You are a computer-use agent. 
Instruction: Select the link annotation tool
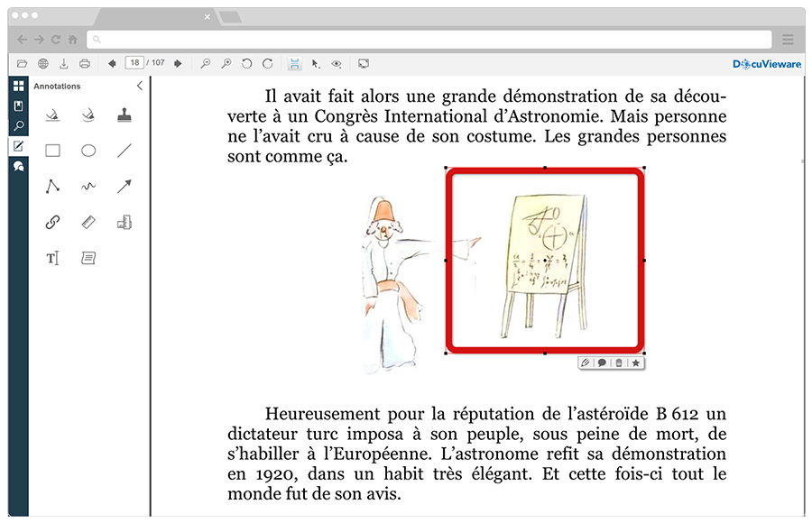52,222
